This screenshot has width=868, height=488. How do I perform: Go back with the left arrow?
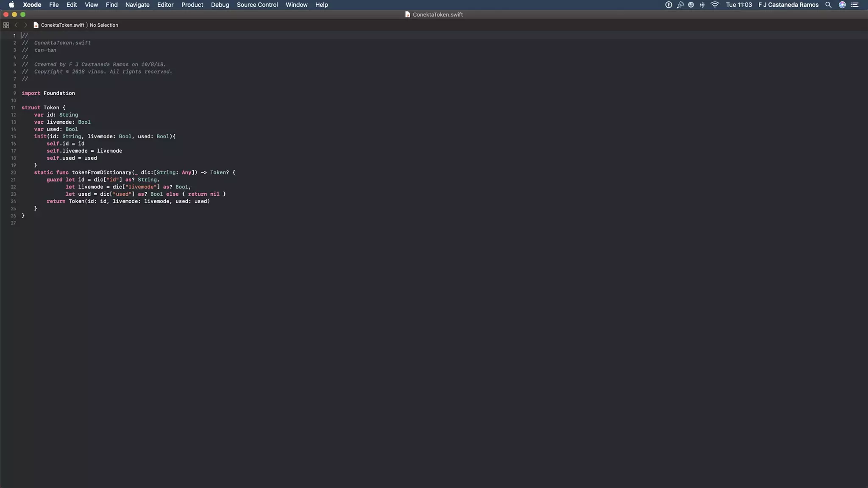coord(16,25)
